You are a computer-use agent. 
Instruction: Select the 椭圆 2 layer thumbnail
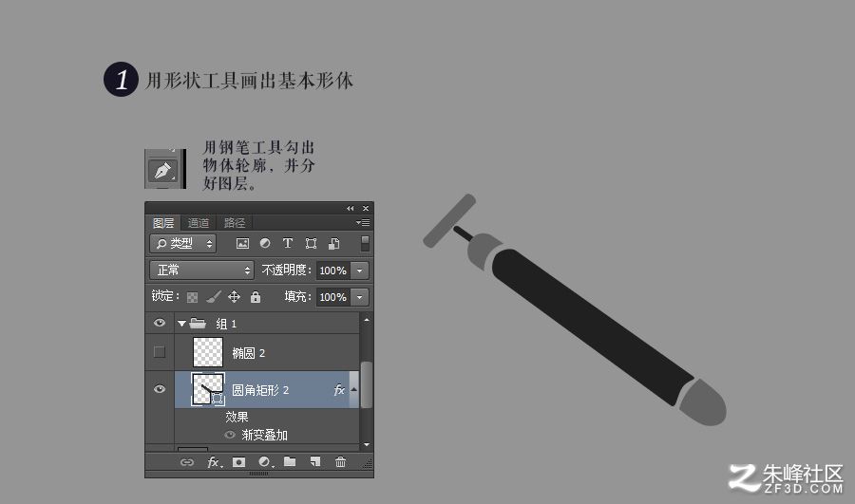[x=208, y=352]
